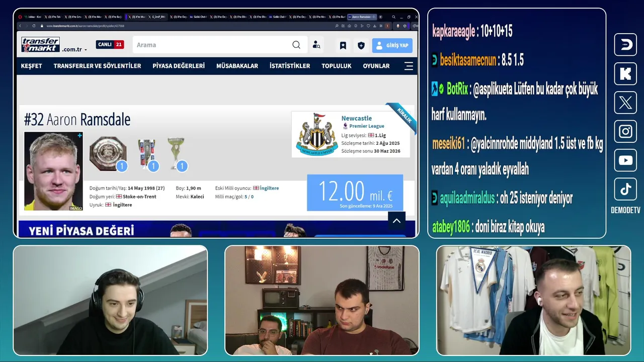
Task: Open the MÜSABAKALAR menu
Action: 237,66
